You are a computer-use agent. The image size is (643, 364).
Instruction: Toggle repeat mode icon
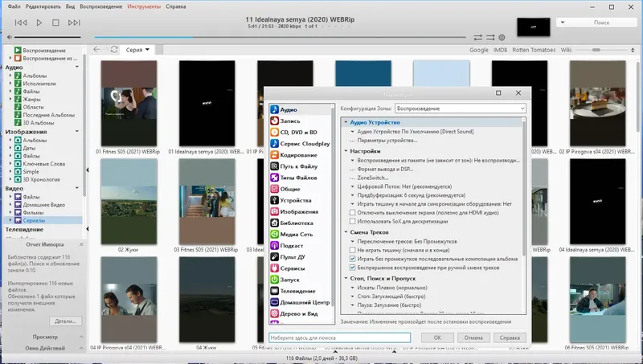[477, 37]
